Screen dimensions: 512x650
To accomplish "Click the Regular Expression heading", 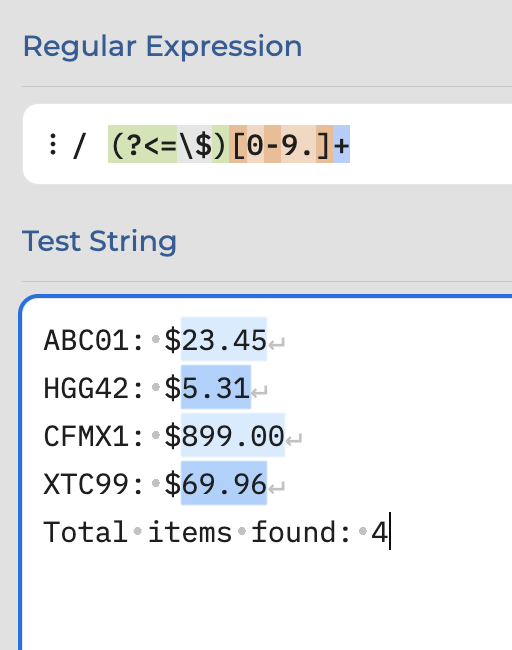I will pos(163,47).
